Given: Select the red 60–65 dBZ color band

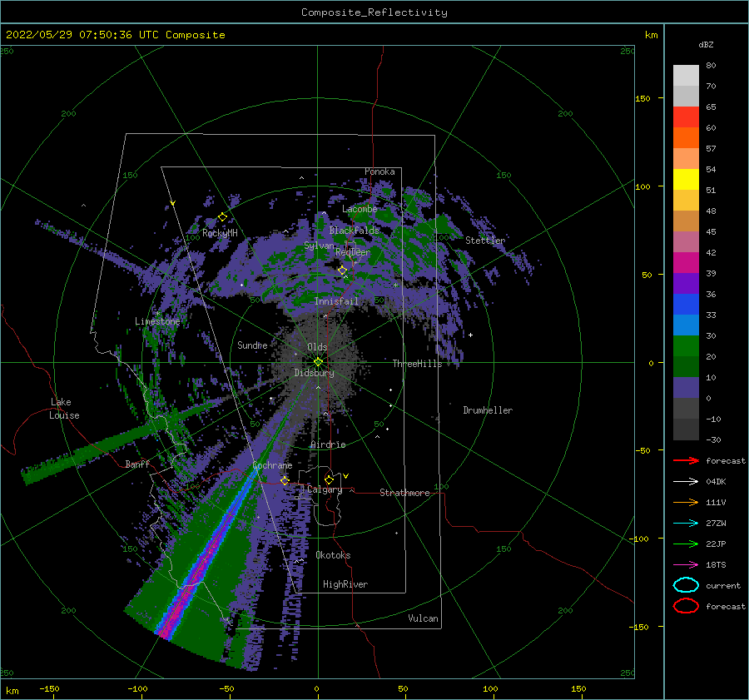Looking at the screenshot, I should click(686, 117).
